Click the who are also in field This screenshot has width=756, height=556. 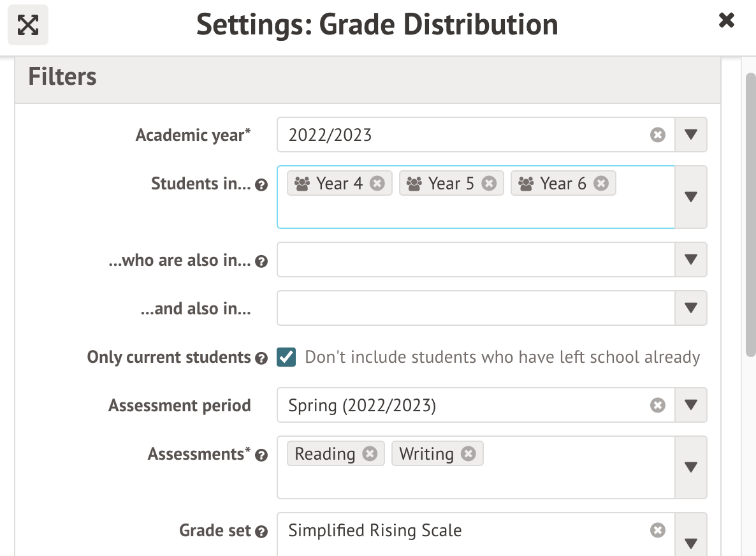click(476, 260)
